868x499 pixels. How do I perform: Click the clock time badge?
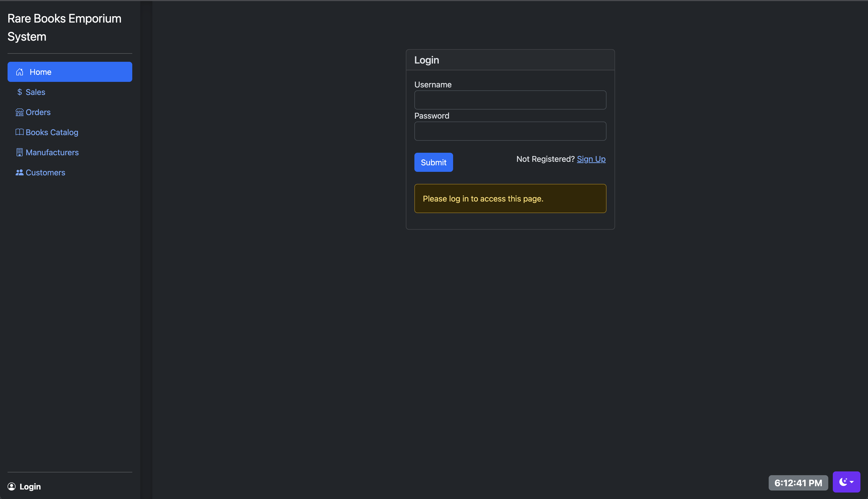(798, 483)
